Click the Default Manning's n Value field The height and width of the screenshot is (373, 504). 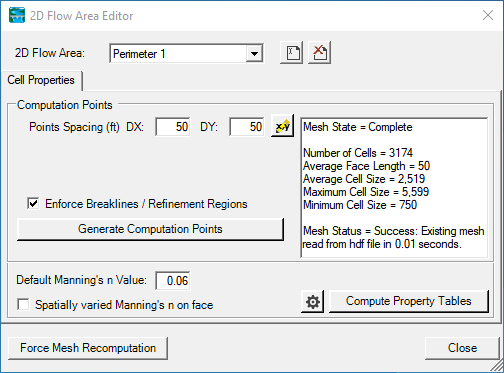tap(173, 281)
